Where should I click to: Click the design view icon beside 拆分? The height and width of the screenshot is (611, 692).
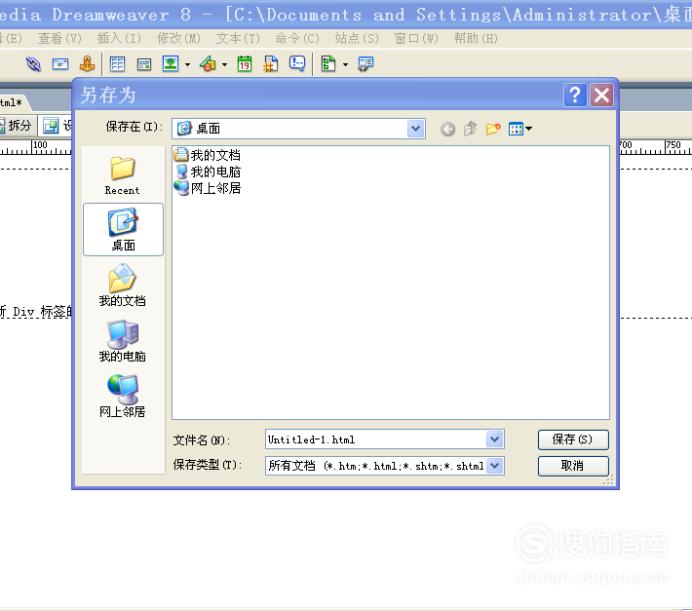[x=51, y=126]
